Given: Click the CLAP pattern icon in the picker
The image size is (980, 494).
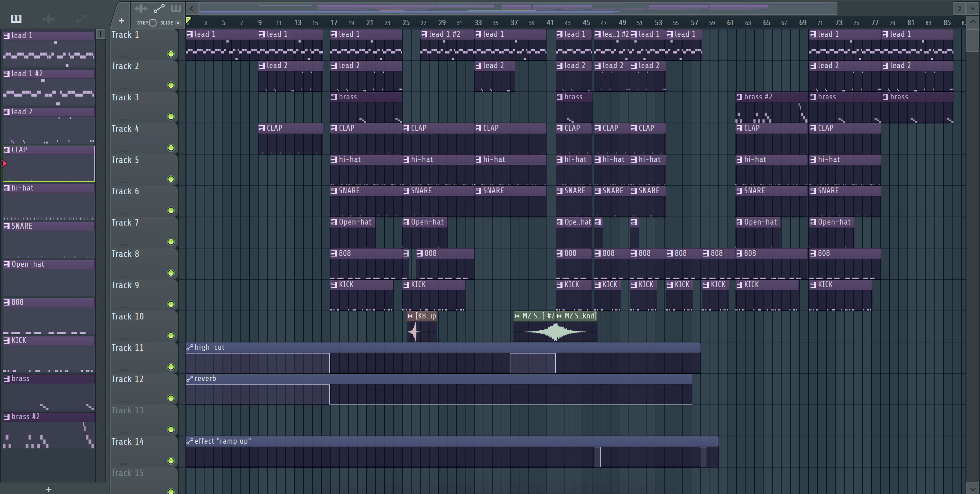Looking at the screenshot, I should tap(7, 150).
